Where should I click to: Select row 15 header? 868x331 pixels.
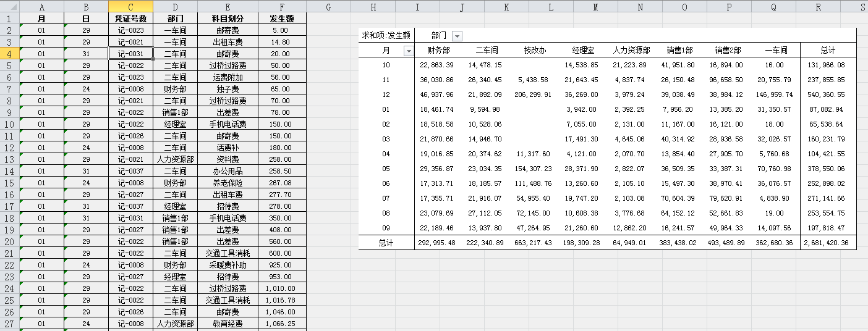9,183
